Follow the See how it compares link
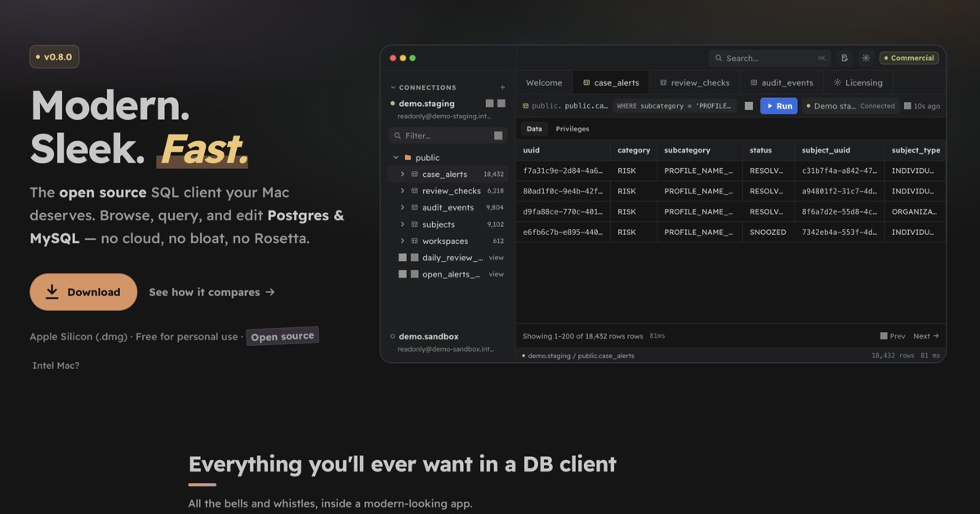This screenshot has height=514, width=980. (x=212, y=292)
